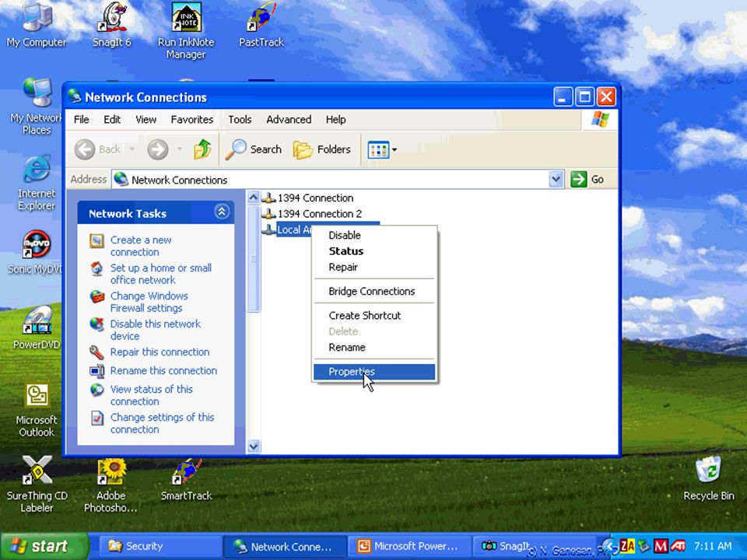Open the View menu
Viewport: 747px width, 560px height.
click(146, 120)
